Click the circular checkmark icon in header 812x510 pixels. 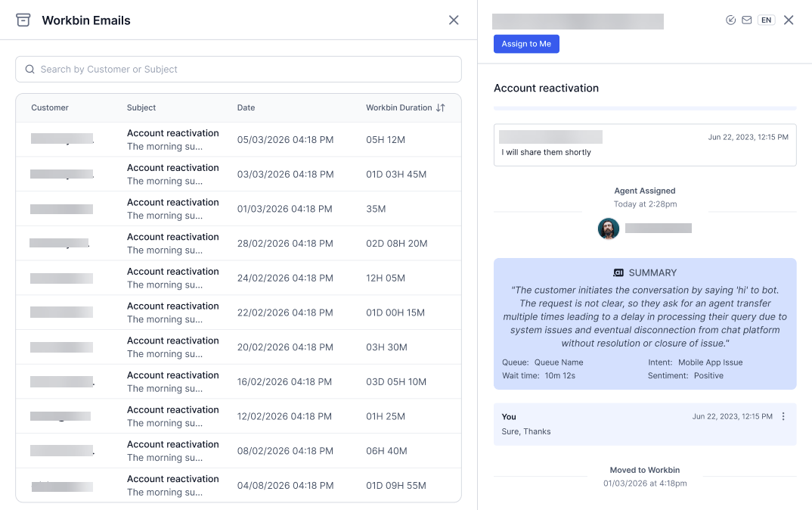(x=730, y=20)
